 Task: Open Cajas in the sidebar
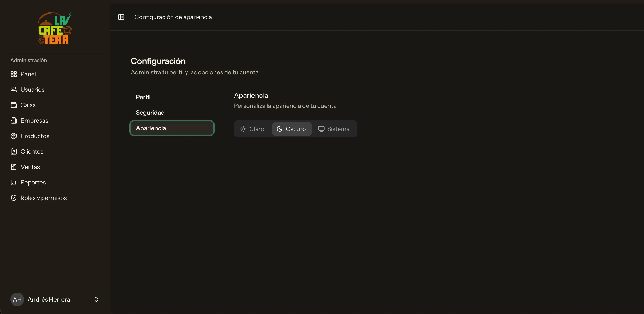click(x=55, y=105)
